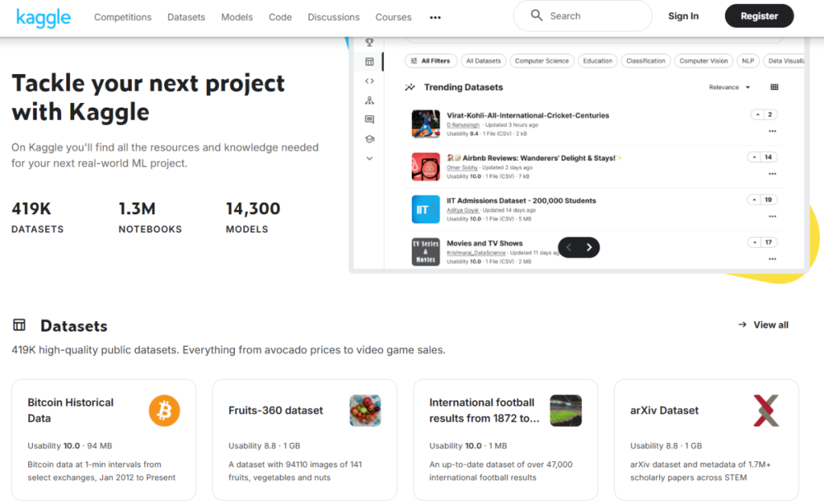824x504 pixels.
Task: Upvote the Airbnb Reviews dataset
Action: 754,157
